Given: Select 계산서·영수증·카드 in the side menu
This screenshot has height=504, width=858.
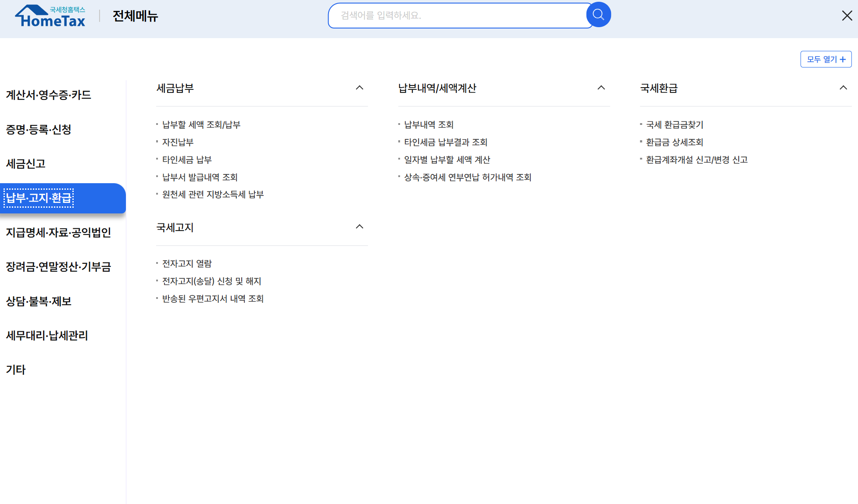Looking at the screenshot, I should point(48,95).
